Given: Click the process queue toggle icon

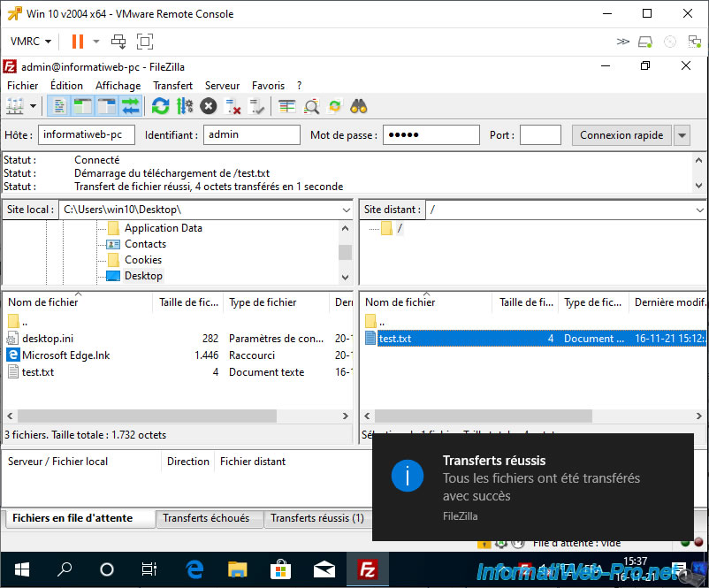Looking at the screenshot, I should coord(184,106).
